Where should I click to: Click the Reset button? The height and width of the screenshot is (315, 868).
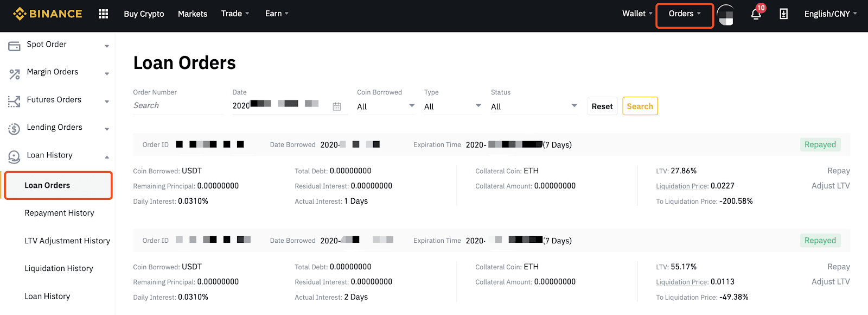coord(602,106)
